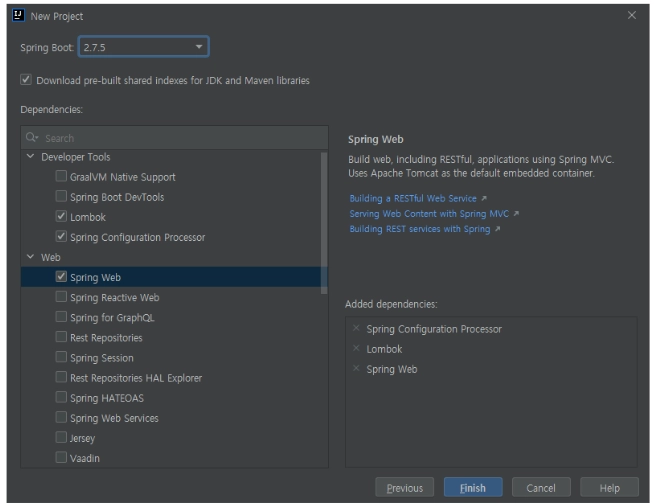Open Building REST services with Spring link
654x504 pixels.
420,229
